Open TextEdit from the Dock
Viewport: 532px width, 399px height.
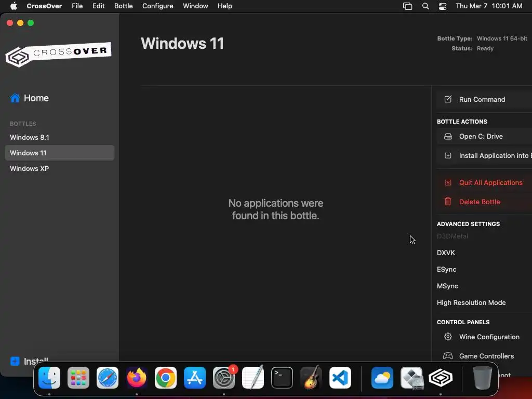click(253, 378)
